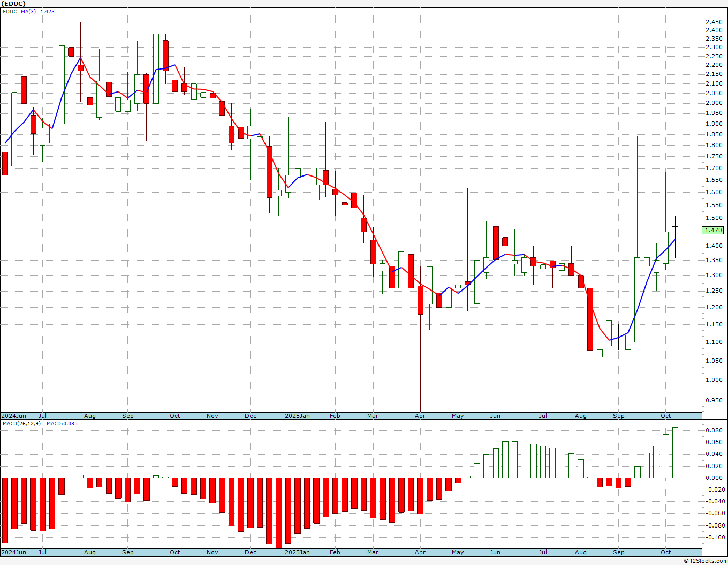Click the green 1.470 current price tag
Image resolution: width=728 pixels, height=565 pixels.
[x=713, y=230]
